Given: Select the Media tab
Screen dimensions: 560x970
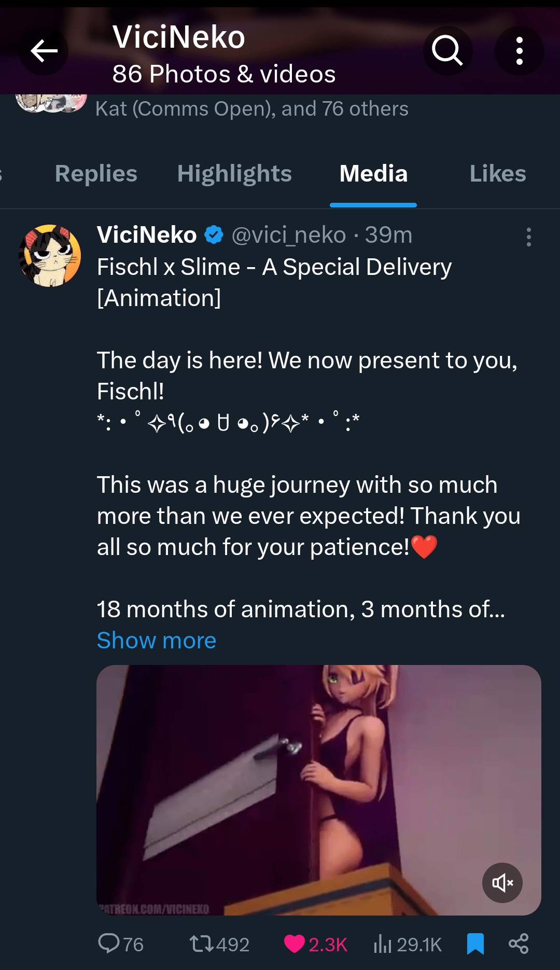Looking at the screenshot, I should pyautogui.click(x=373, y=174).
